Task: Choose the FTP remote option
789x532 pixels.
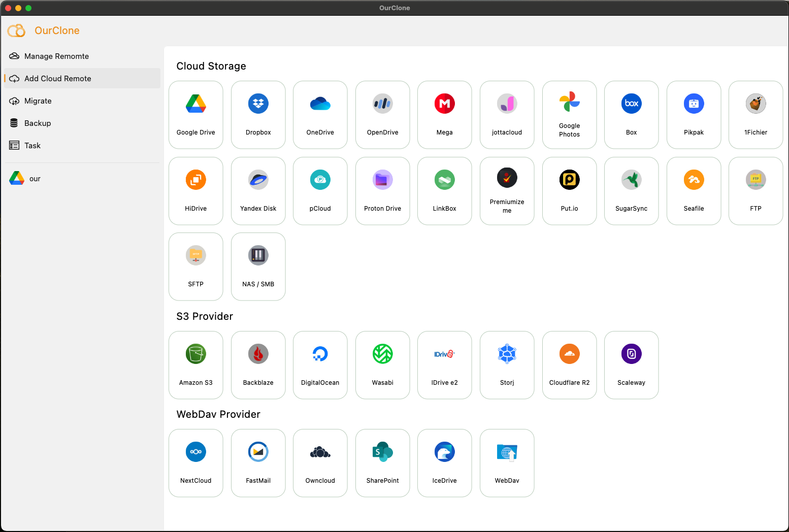Action: [756, 191]
